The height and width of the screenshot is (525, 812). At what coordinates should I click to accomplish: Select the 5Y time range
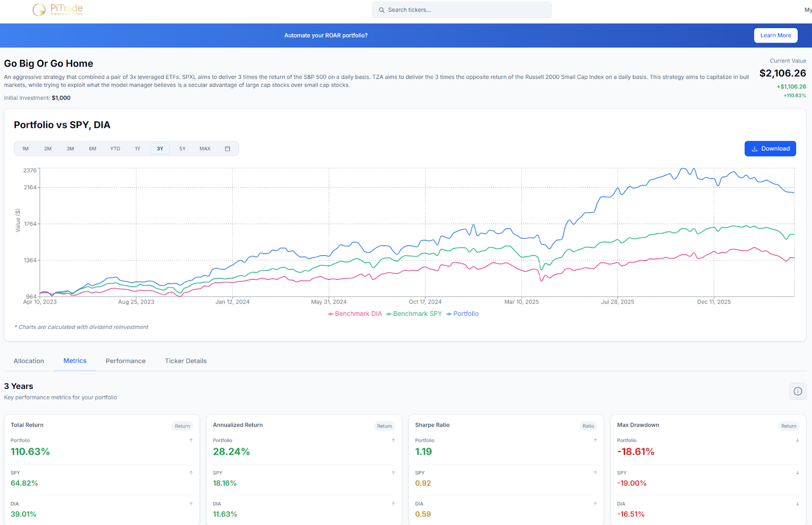[x=182, y=149]
